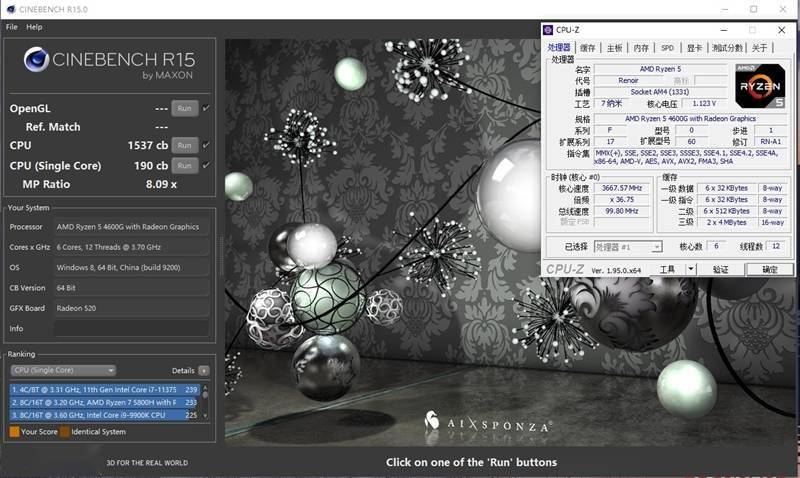Viewport: 800px width, 478px height.
Task: Click the core speed value 3667.57 MHz
Action: [x=621, y=188]
